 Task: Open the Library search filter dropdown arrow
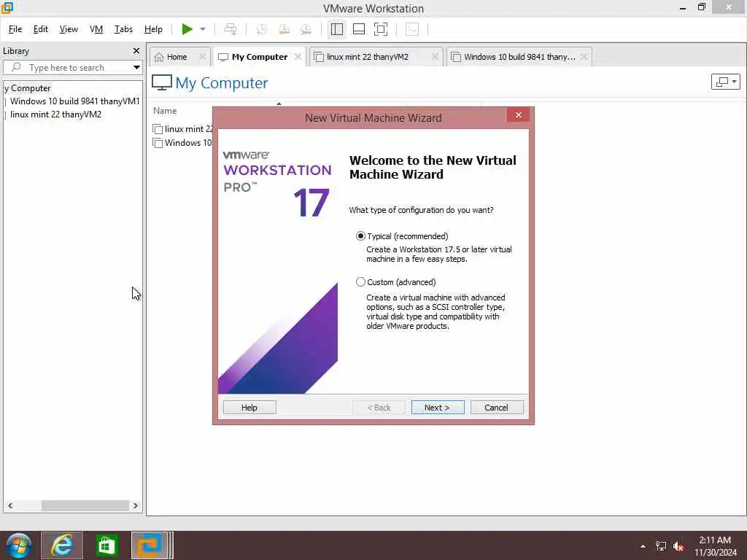pos(136,68)
